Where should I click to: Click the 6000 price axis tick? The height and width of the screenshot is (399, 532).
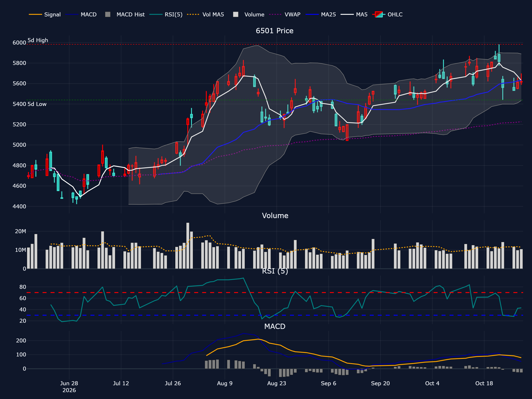pyautogui.click(x=19, y=43)
